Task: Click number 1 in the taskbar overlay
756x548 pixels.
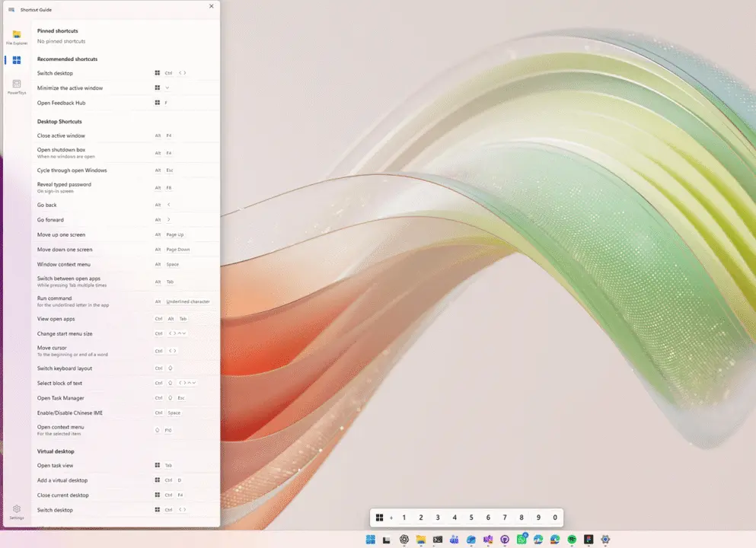Action: click(404, 517)
